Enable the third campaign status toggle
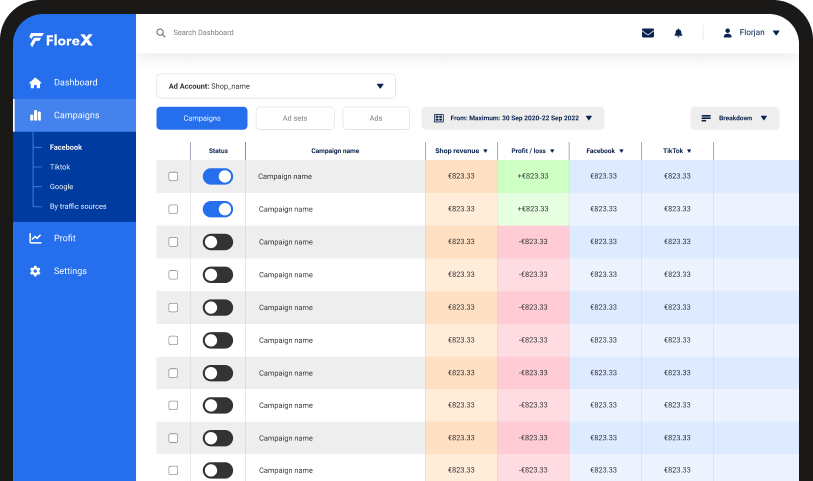 click(x=217, y=242)
